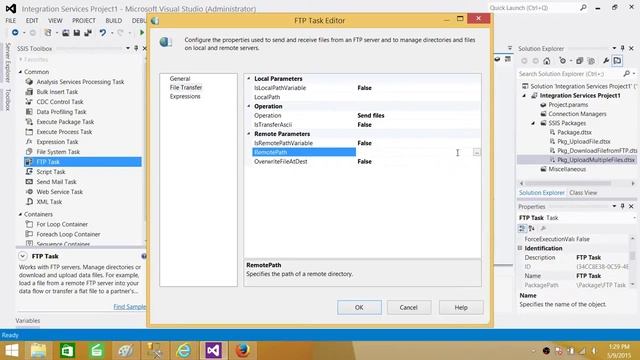640x360 pixels.
Task: Collapse Containers group in SSIS Toolbox
Action: [x=20, y=214]
